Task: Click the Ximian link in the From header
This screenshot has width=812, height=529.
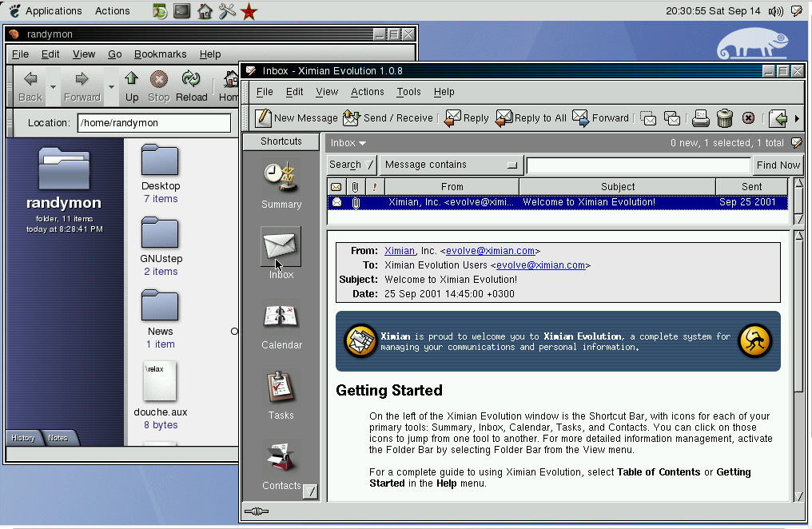Action: click(x=400, y=251)
